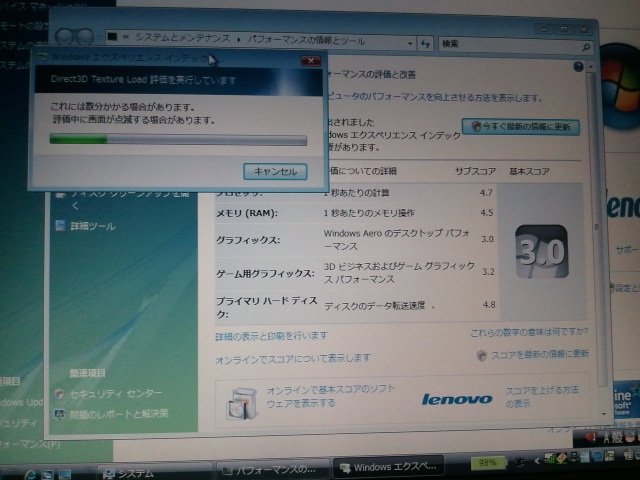Open セキュリティ センター in sidebar
This screenshot has height=480, width=640.
click(116, 393)
